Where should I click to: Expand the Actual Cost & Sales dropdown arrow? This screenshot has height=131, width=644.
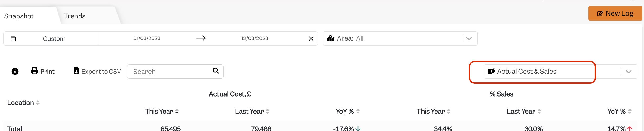[x=629, y=72]
